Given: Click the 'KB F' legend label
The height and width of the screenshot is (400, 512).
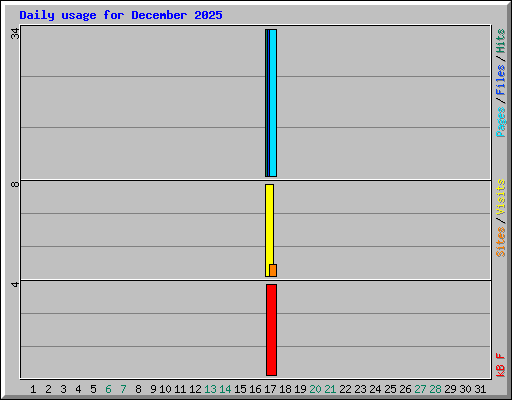Looking at the screenshot, I should click(501, 365).
